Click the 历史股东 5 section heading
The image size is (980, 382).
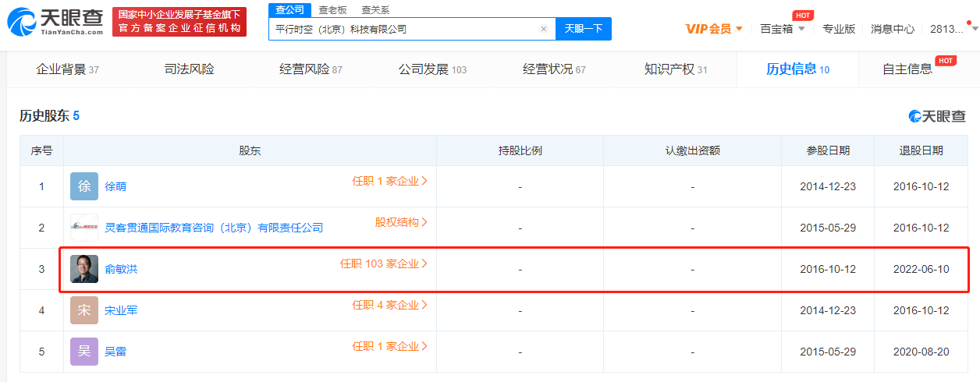(x=49, y=116)
